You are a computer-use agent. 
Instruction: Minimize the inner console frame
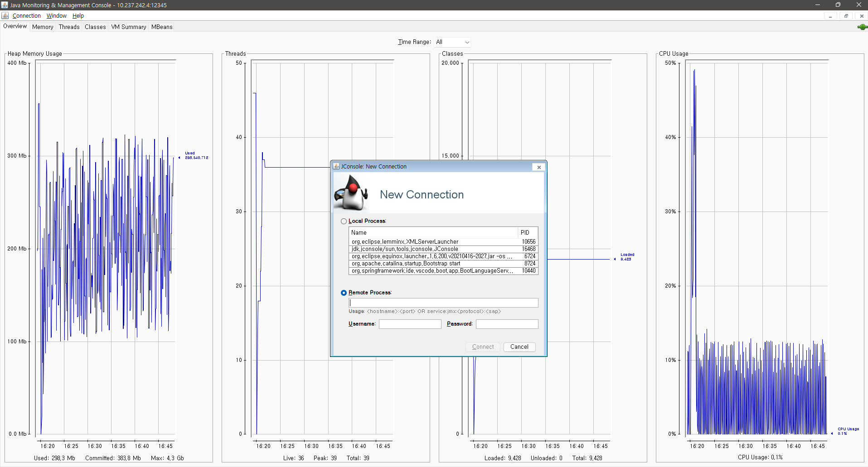(x=830, y=16)
